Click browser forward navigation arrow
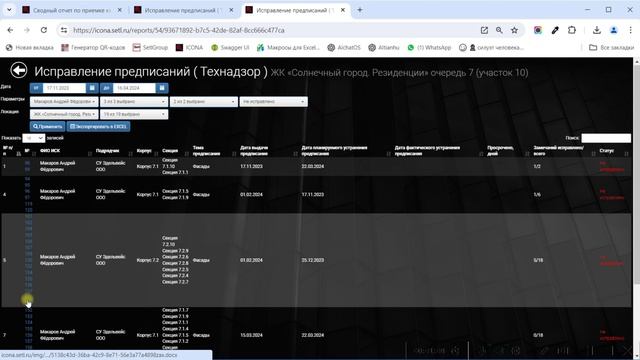The image size is (640, 360). coord(27,30)
